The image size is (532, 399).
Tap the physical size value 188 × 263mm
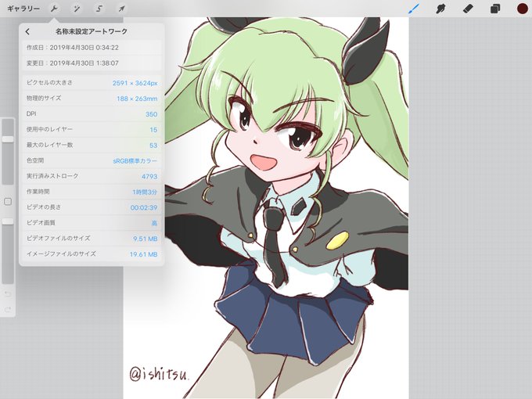click(x=137, y=99)
